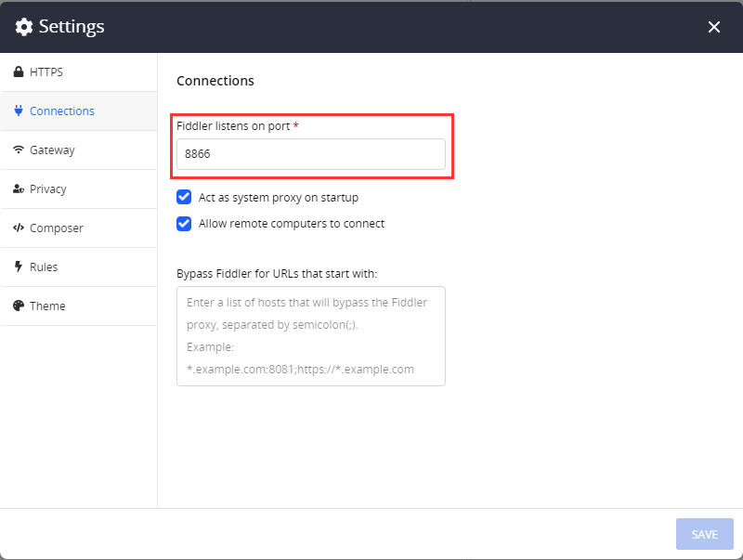The width and height of the screenshot is (743, 560).
Task: Click the 'Fiddler listens on port' label
Action: pos(238,126)
